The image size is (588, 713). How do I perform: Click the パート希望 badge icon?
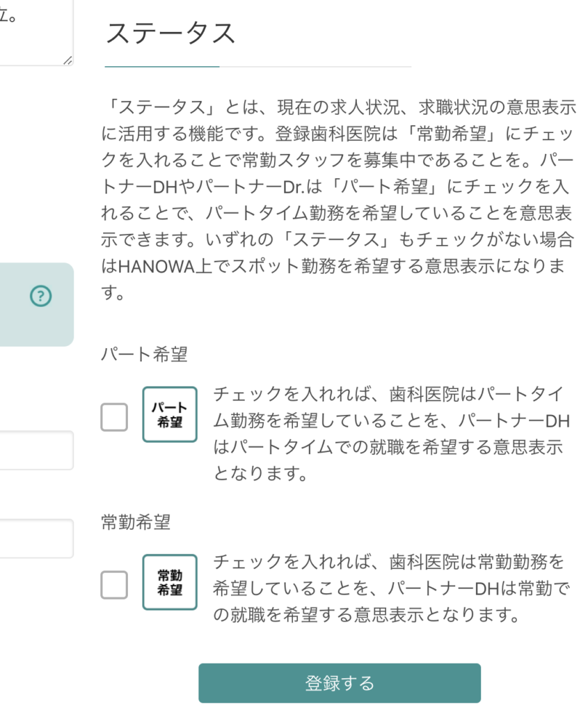(170, 414)
